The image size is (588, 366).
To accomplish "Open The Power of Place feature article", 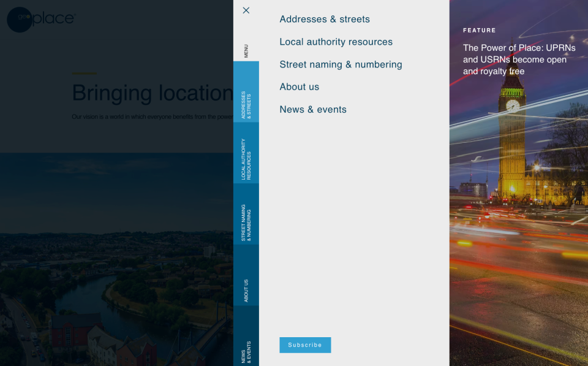I will point(519,59).
